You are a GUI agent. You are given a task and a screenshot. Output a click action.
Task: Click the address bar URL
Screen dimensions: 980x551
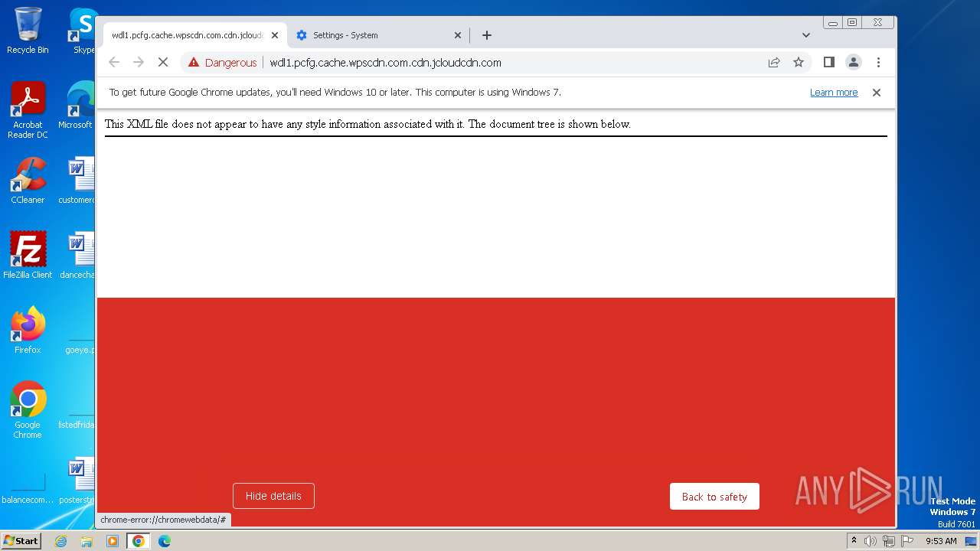385,63
